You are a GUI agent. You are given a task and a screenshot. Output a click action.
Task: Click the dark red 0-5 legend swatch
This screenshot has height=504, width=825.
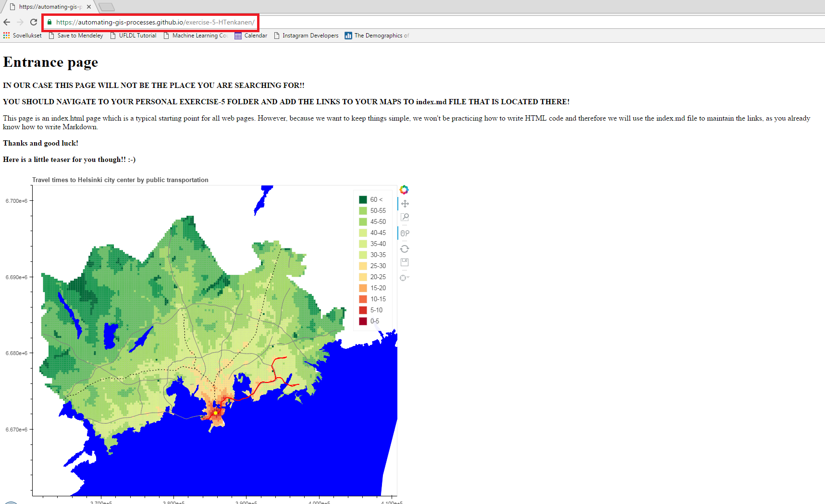pos(363,321)
